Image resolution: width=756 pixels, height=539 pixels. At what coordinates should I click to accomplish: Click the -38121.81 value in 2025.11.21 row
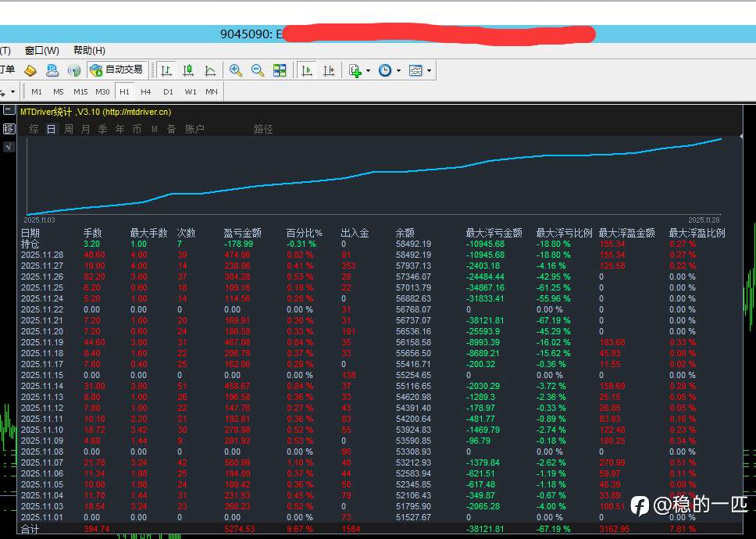(x=484, y=320)
